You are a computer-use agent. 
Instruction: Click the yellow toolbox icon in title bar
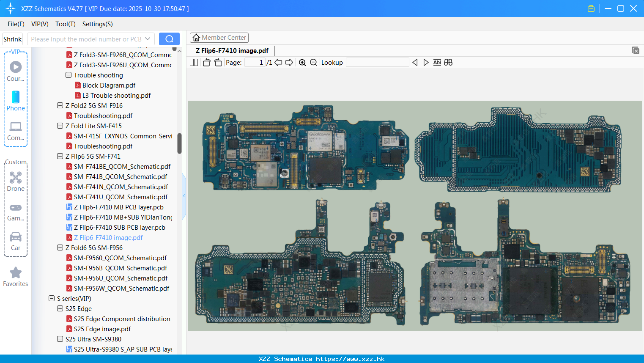tap(591, 8)
